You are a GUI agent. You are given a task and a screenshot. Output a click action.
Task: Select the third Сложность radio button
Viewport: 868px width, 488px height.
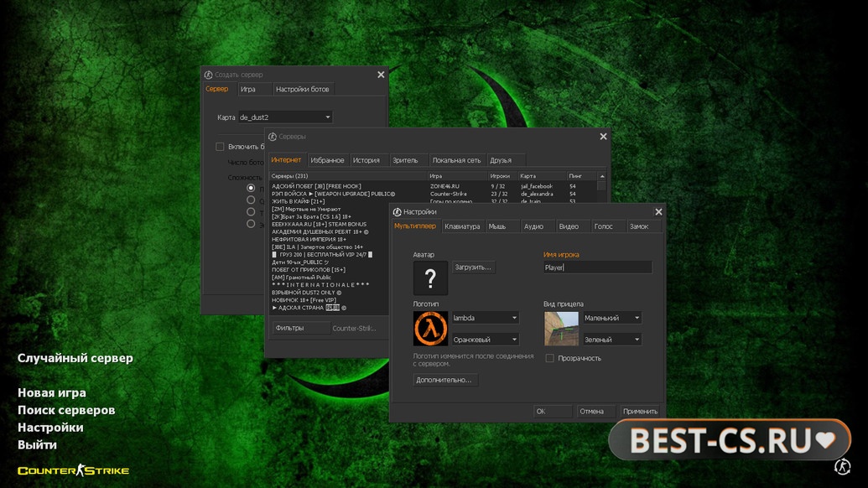251,212
